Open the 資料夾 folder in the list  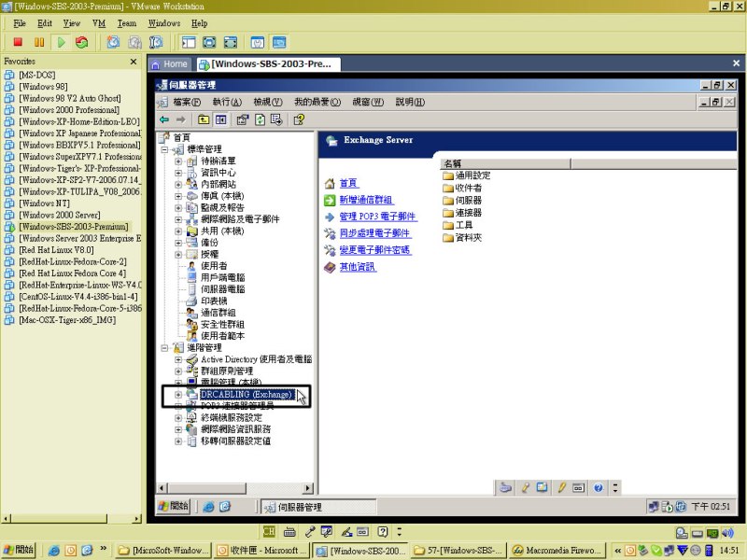[462, 238]
